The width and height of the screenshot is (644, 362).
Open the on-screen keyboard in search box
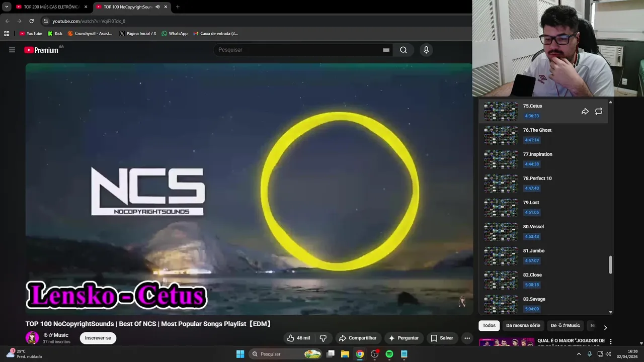point(386,50)
